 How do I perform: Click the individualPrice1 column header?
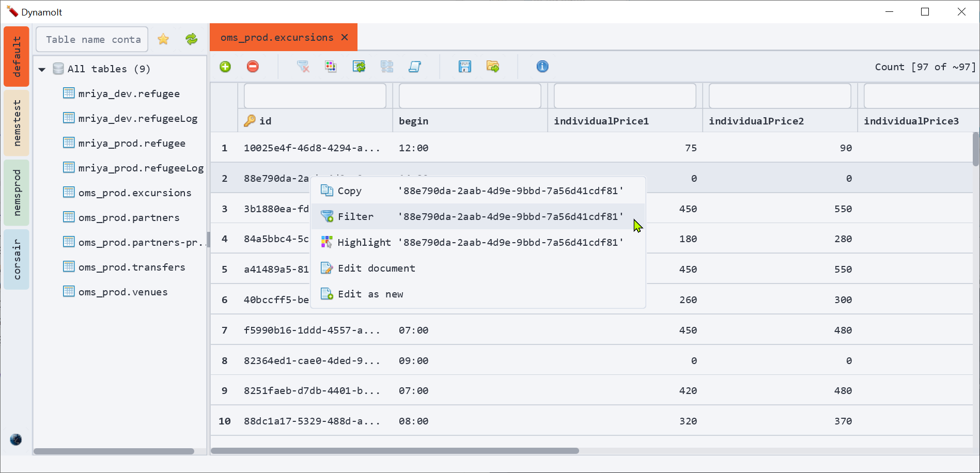tap(625, 121)
